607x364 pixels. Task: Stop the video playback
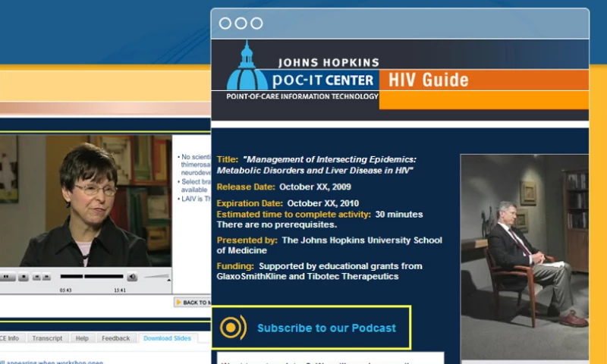(x=24, y=278)
